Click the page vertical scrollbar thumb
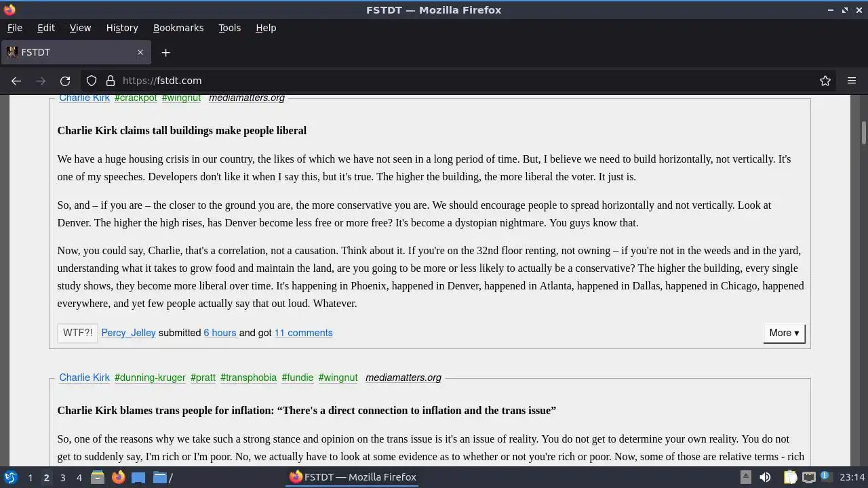The image size is (868, 488). point(864,133)
